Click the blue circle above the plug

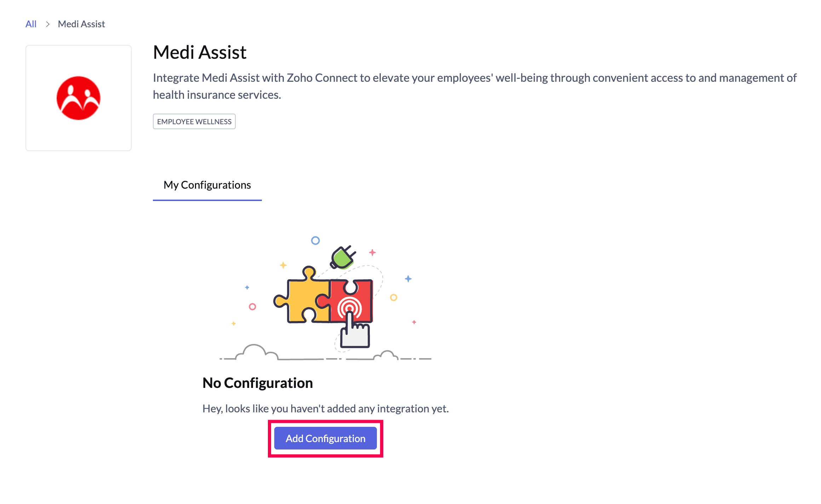pyautogui.click(x=315, y=241)
